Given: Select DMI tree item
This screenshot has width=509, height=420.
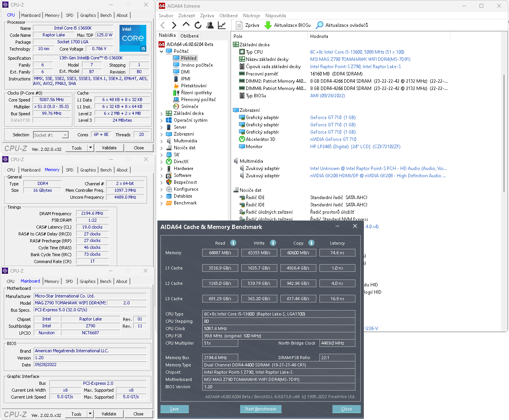Looking at the screenshot, I should point(185,72).
